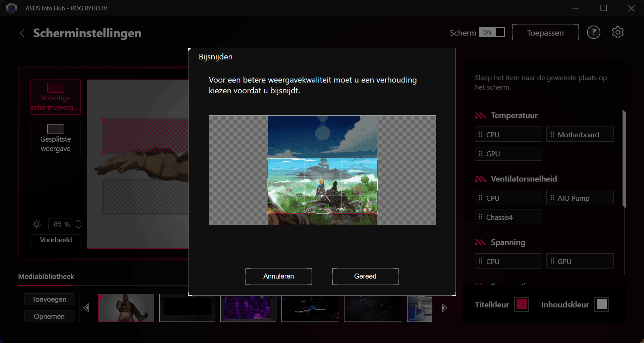Click the brightness percentage input field
Viewport: 644px width, 343px height.
click(x=60, y=224)
